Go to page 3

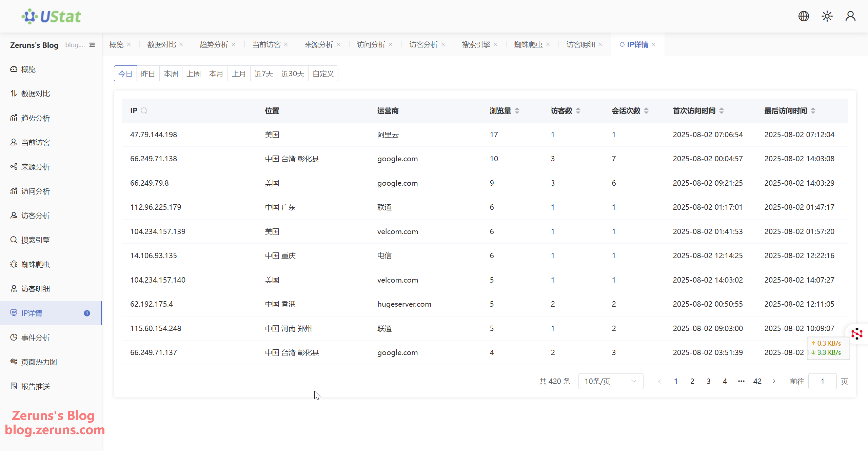(x=708, y=382)
